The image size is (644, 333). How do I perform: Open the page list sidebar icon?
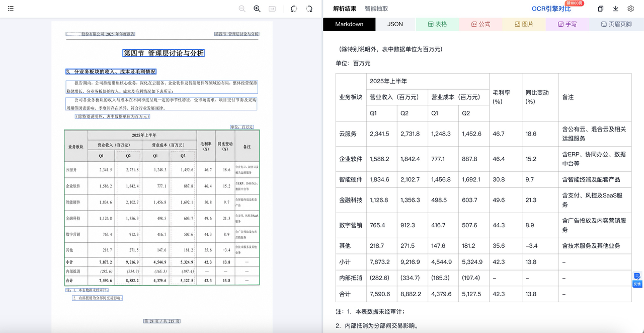(11, 9)
